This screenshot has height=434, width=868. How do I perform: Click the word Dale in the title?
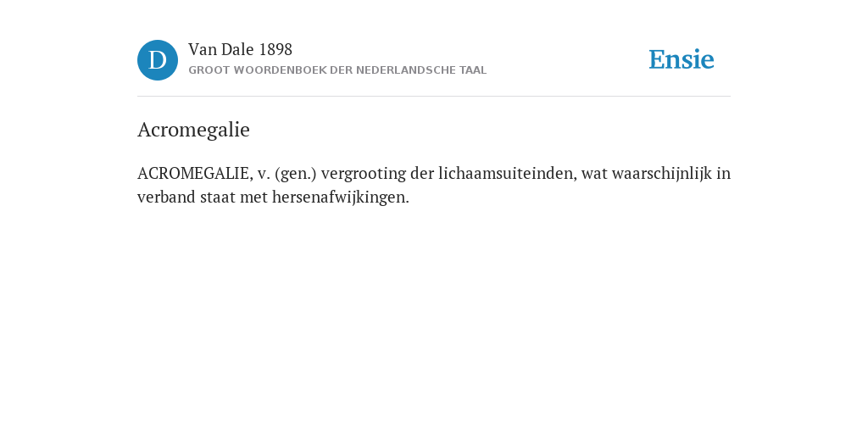point(237,50)
